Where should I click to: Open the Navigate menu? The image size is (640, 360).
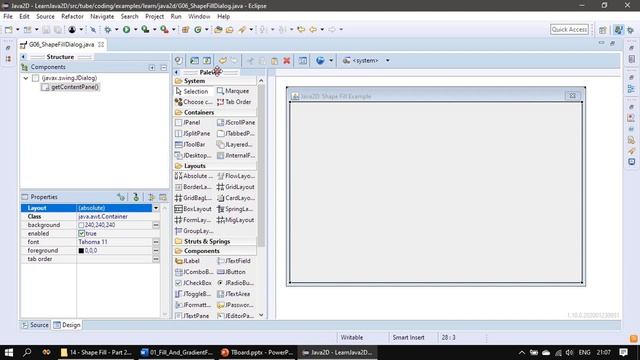(x=102, y=16)
